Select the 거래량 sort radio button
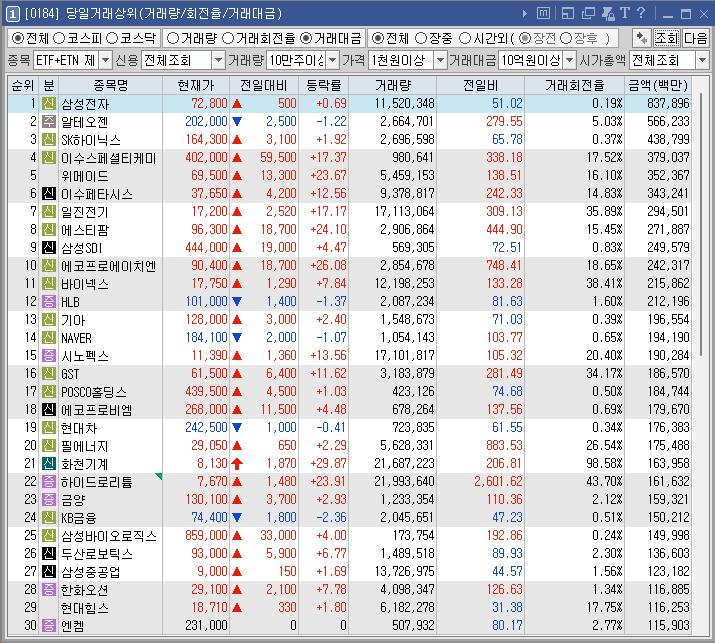 tap(172, 38)
